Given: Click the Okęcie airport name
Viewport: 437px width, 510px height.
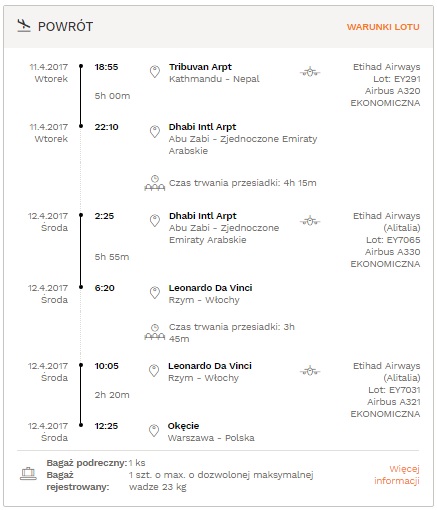Looking at the screenshot, I should click(183, 426).
